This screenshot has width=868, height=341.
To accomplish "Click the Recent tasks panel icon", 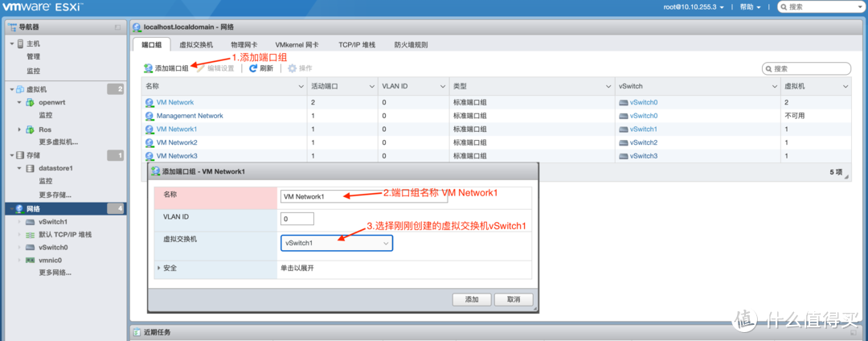I will click(x=137, y=333).
